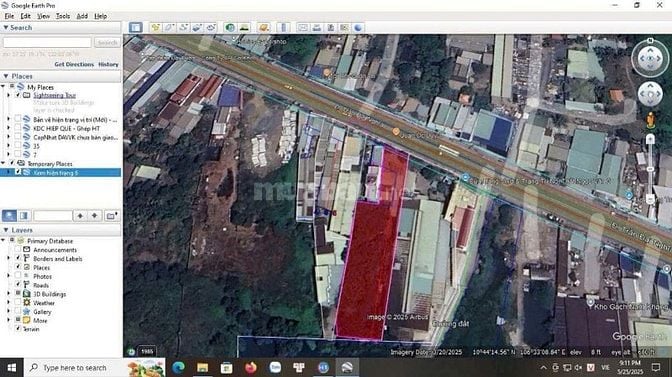Click the Search panel text input
Screen dimensions: 672x377
coord(47,42)
